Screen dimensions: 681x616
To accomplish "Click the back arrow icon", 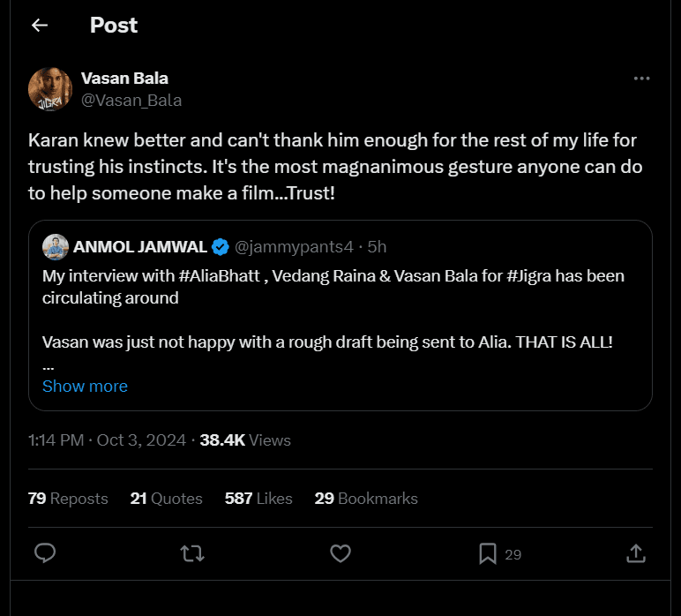I will 39,26.
